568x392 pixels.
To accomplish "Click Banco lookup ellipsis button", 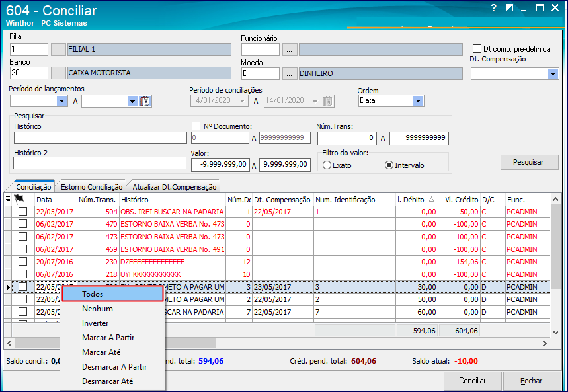I will [58, 73].
